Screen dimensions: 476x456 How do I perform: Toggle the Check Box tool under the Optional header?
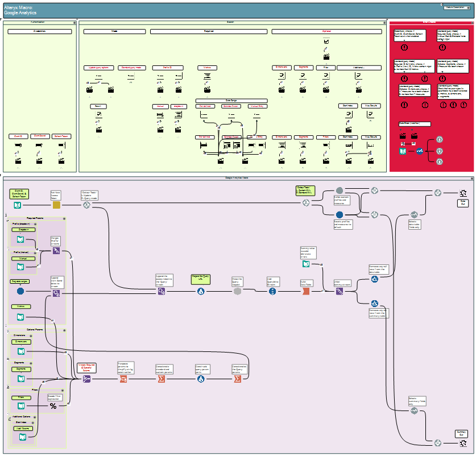click(326, 42)
